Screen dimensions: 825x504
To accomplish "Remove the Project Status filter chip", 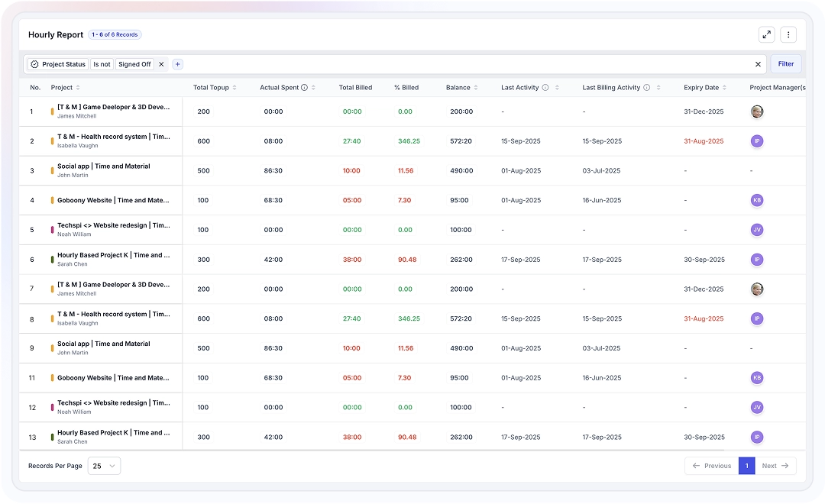I will click(161, 64).
